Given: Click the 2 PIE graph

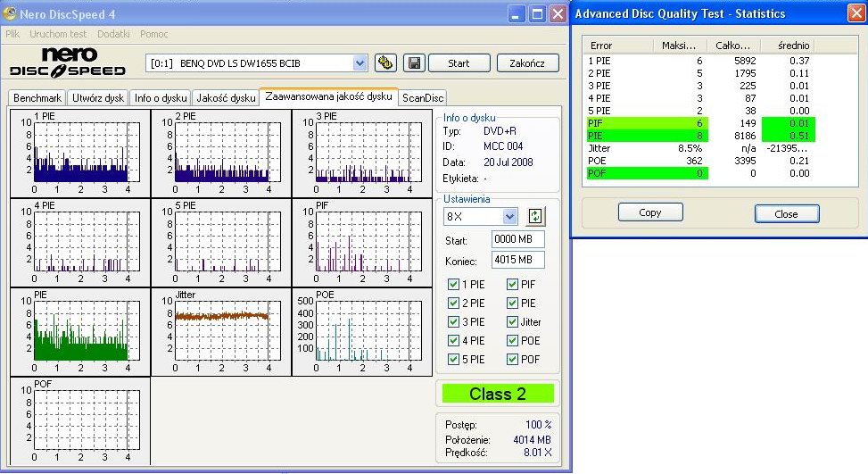Looking at the screenshot, I should point(221,154).
